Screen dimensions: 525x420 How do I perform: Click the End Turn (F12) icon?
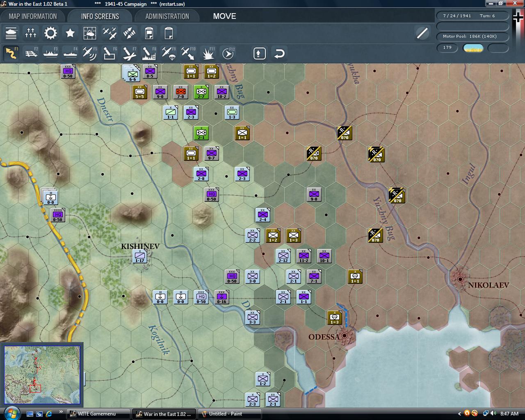[x=228, y=53]
